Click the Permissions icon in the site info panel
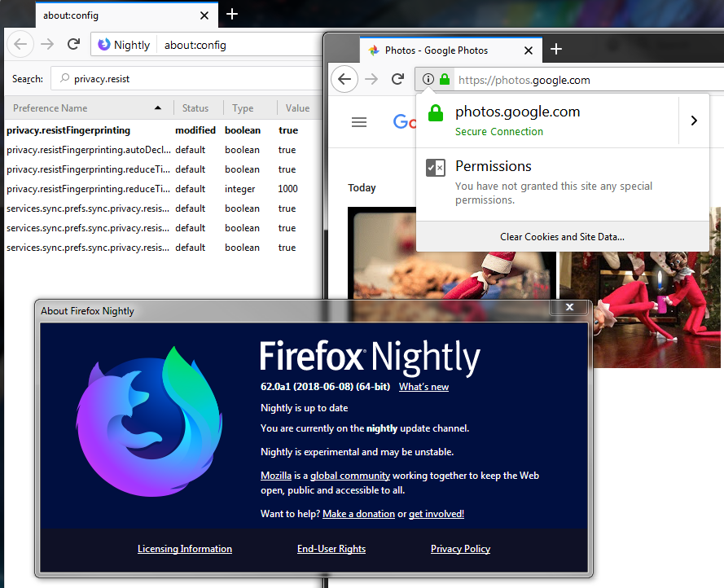Screen dimensions: 724x588 [436, 168]
